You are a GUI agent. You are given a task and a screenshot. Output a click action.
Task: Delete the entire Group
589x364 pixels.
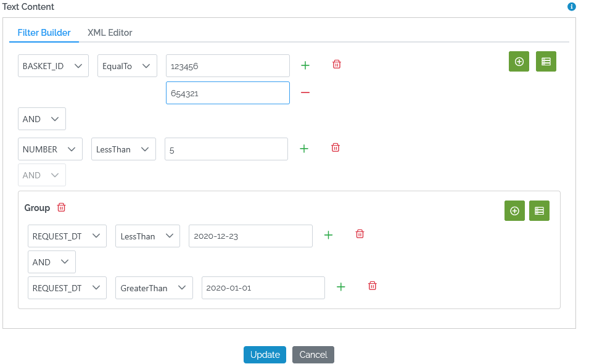click(61, 207)
